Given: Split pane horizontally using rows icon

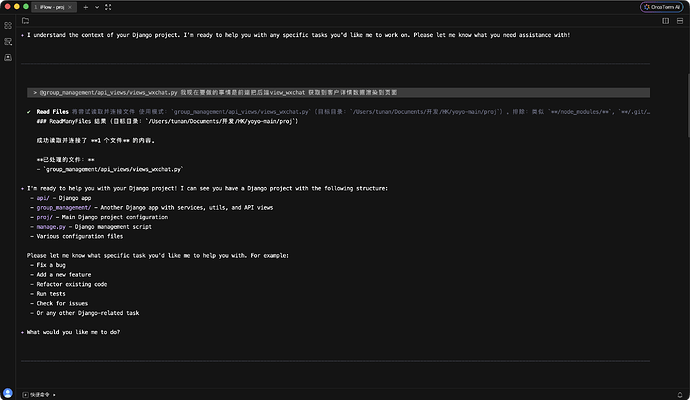Looking at the screenshot, I should click(680, 21).
